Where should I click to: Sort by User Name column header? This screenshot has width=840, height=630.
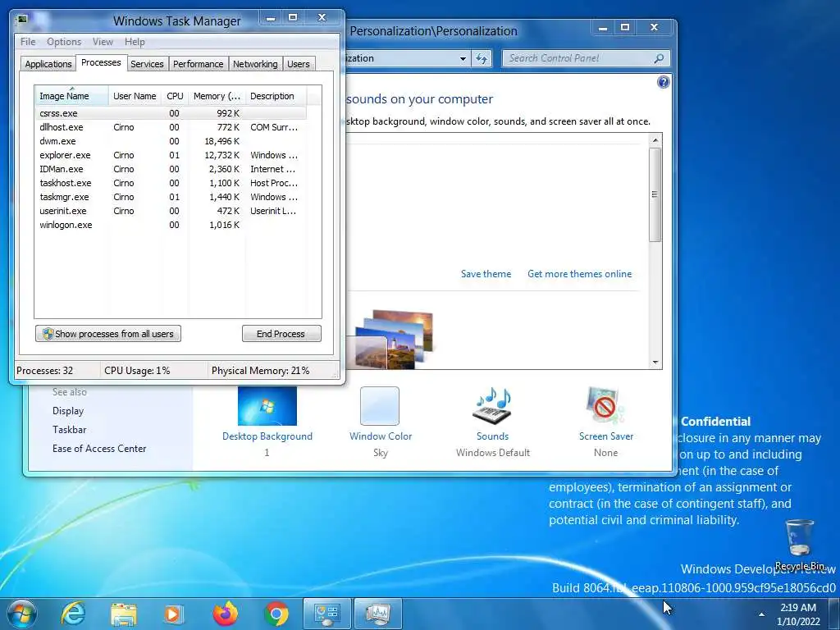135,96
